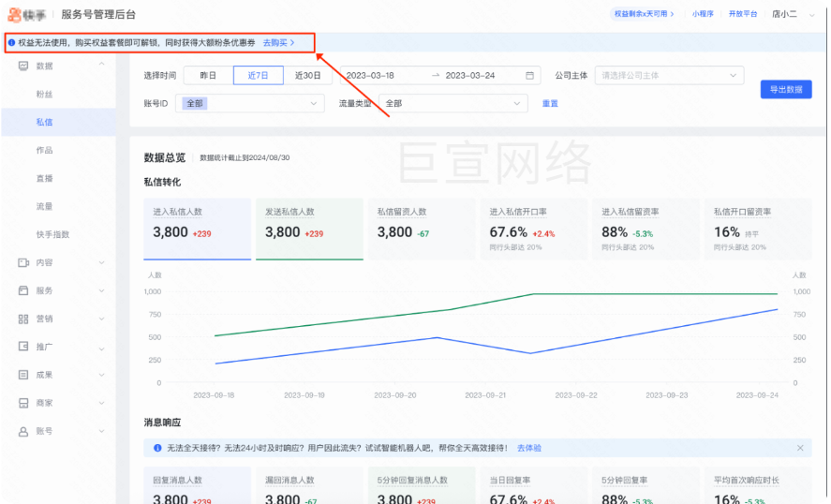Click the 漏回消息人数 metric card

click(309, 486)
